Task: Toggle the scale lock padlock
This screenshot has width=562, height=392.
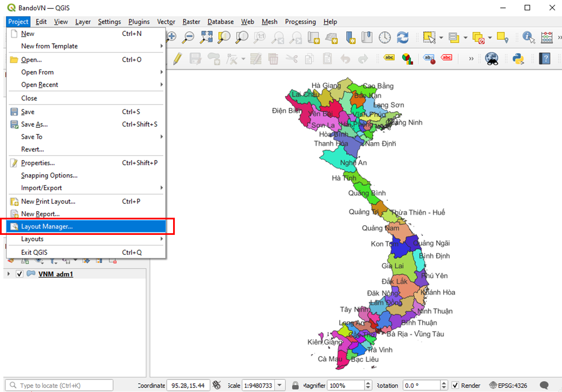Action: (x=296, y=385)
